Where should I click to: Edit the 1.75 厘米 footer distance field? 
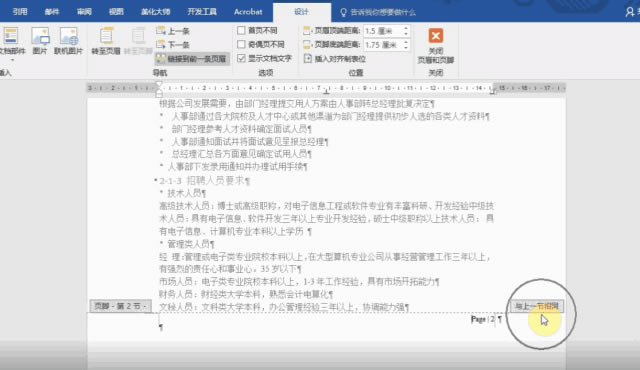[383, 45]
